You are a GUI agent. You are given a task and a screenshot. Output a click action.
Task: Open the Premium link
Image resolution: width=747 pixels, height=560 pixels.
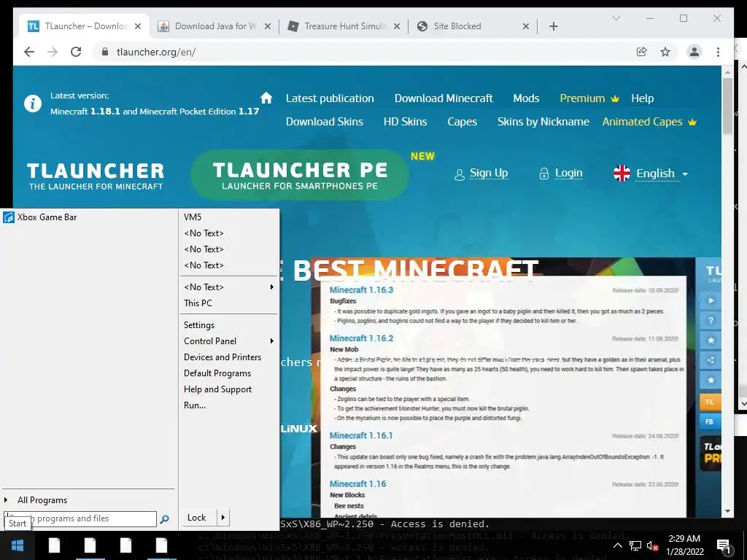tap(589, 98)
